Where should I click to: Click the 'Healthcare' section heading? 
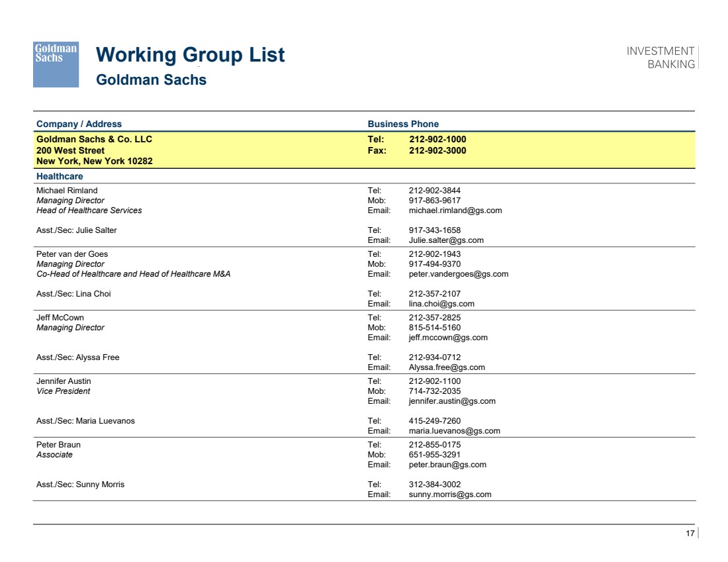pos(60,177)
